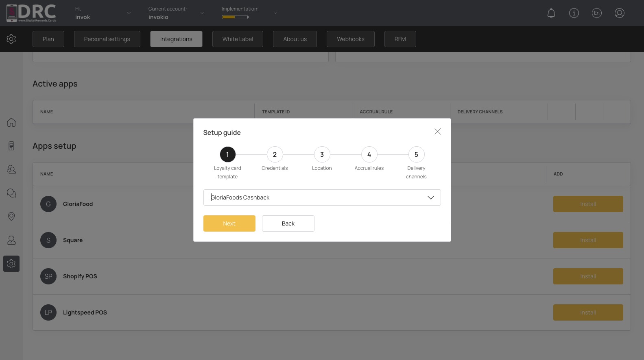
Task: Jump to step 3 Location
Action: [322, 154]
